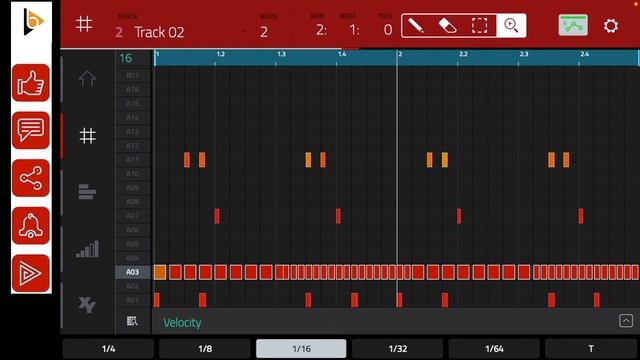Open the XY pad icon
640x360 pixels.
pos(87,304)
